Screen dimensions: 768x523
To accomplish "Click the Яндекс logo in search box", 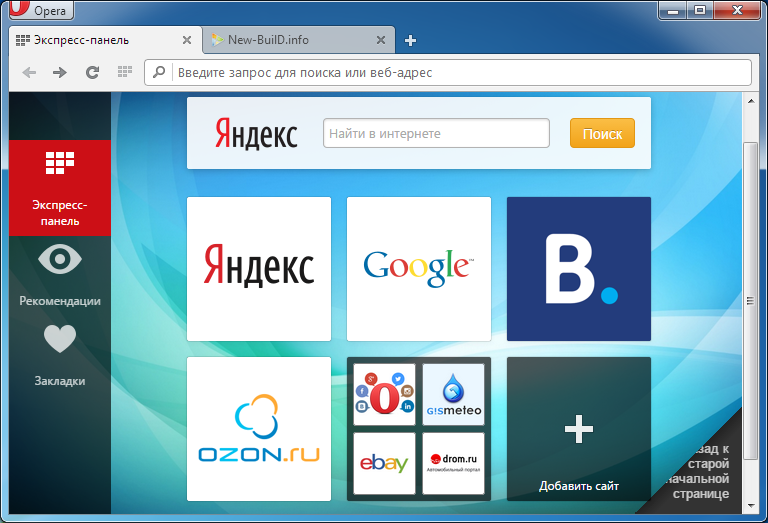I will [256, 133].
